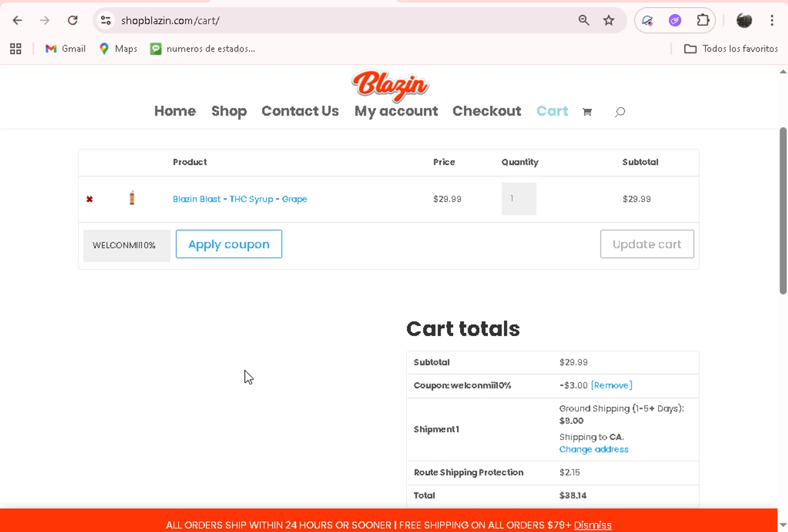Open the Maps bookmark
Screen dimensions: 788x532
[x=118, y=49]
